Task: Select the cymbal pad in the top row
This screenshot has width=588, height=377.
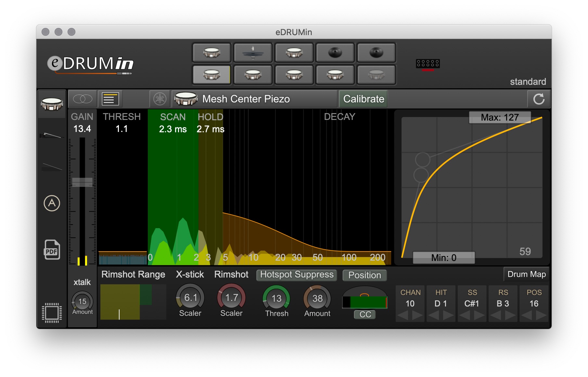Action: pyautogui.click(x=253, y=53)
